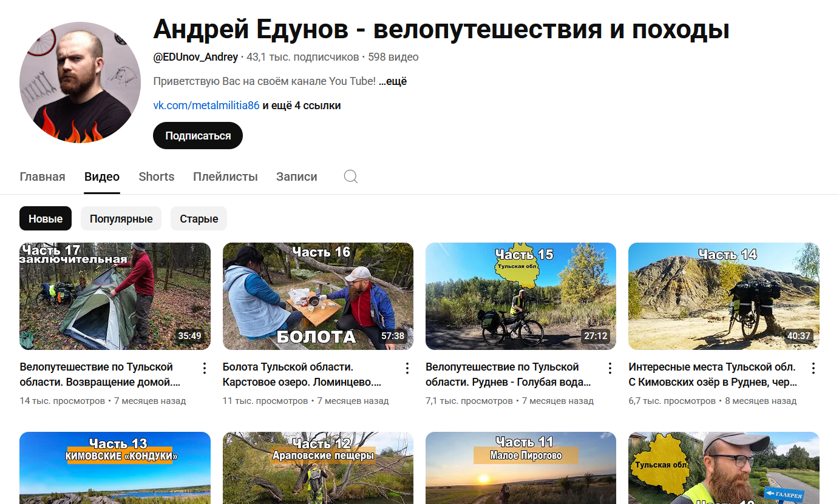Switch to the Главная tab

point(42,176)
